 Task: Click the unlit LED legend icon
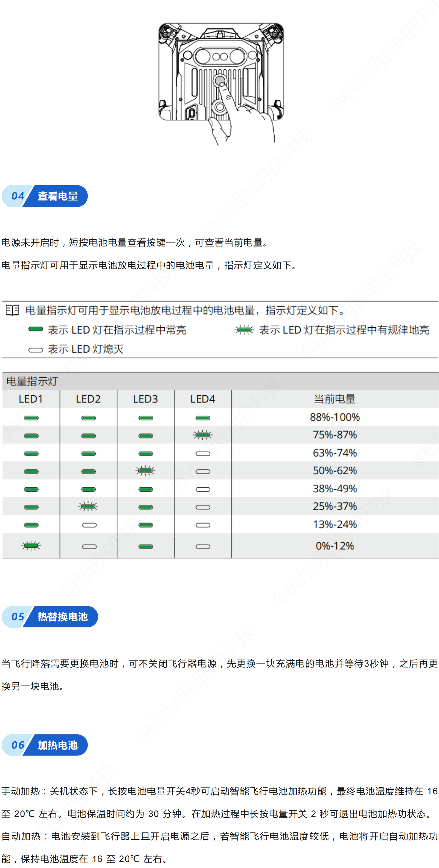point(36,350)
